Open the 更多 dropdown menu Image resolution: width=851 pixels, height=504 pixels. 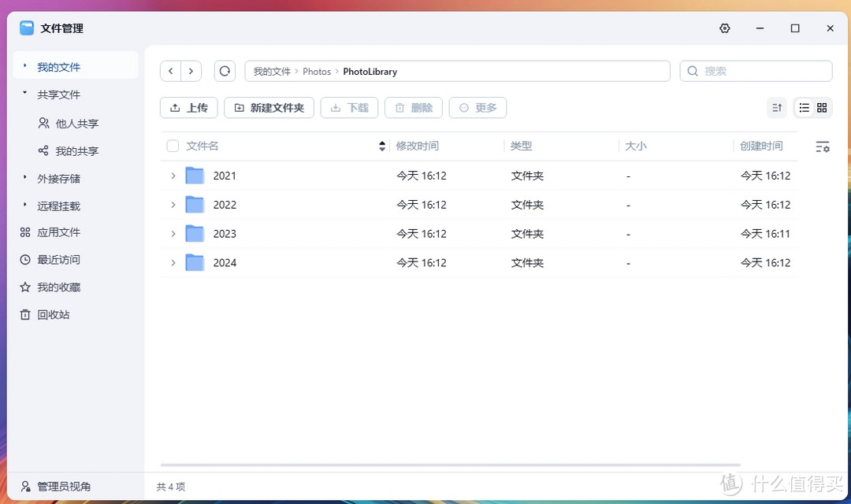(478, 107)
